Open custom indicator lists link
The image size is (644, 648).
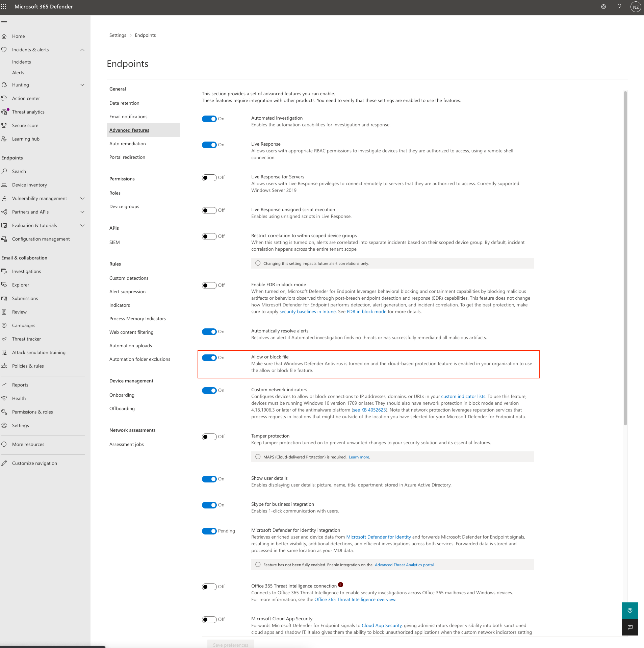pos(463,396)
